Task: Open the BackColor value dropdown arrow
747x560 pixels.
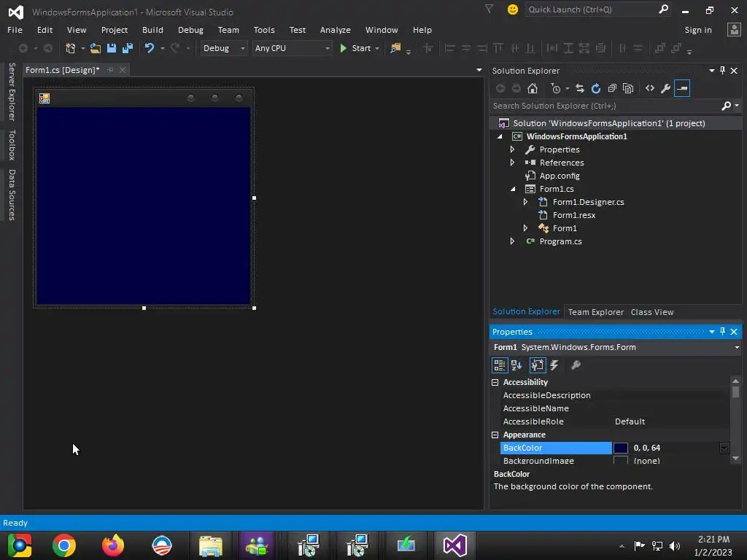Action: (724, 448)
